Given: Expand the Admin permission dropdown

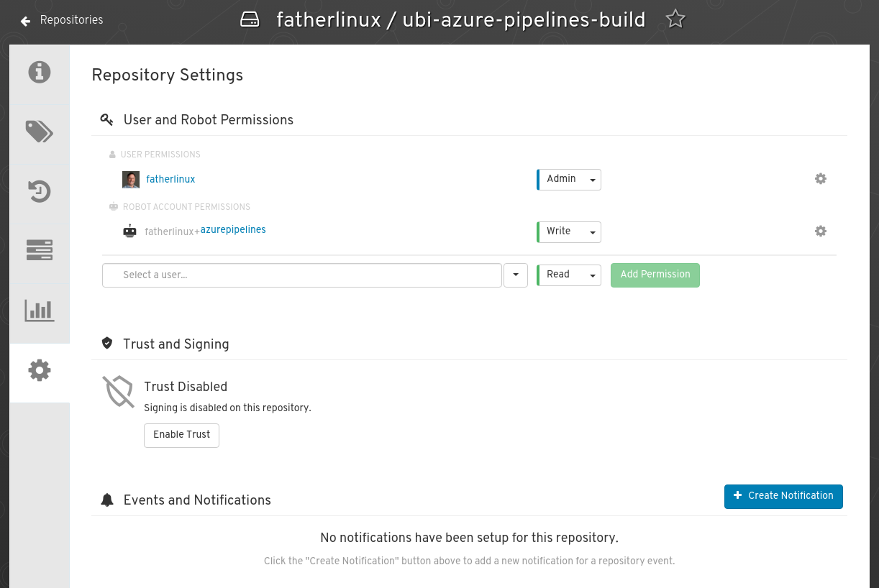Looking at the screenshot, I should [x=569, y=179].
